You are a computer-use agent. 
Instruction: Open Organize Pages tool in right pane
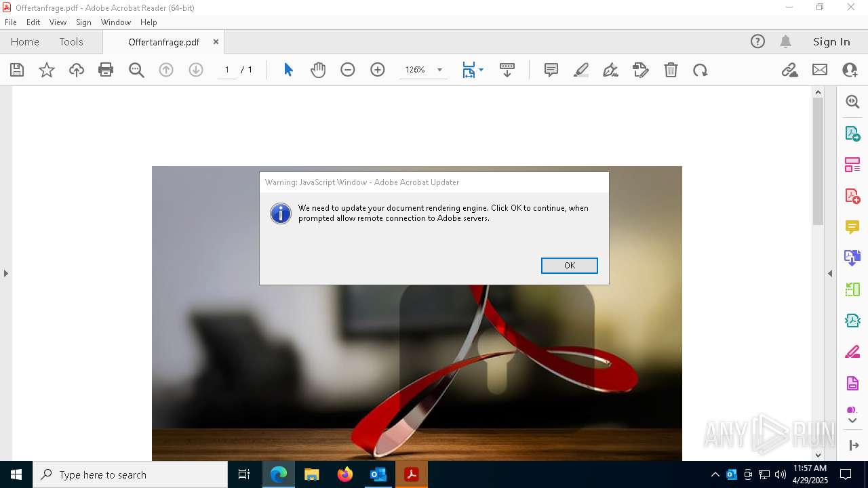pos(852,165)
